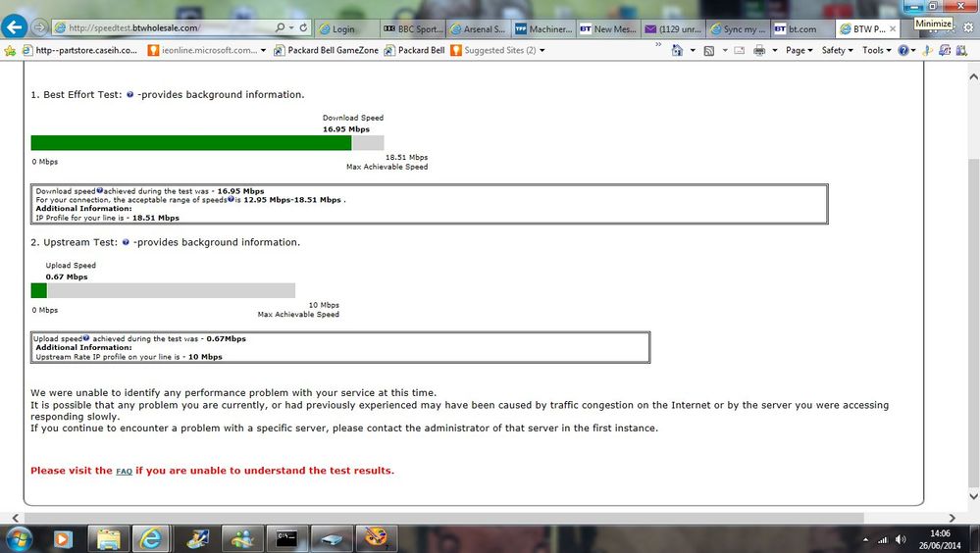Click the Refresh icon in the address bar

point(302,28)
